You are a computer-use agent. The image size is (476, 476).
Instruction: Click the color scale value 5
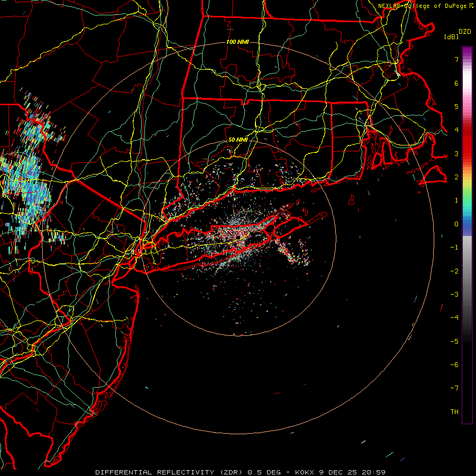[x=456, y=106]
